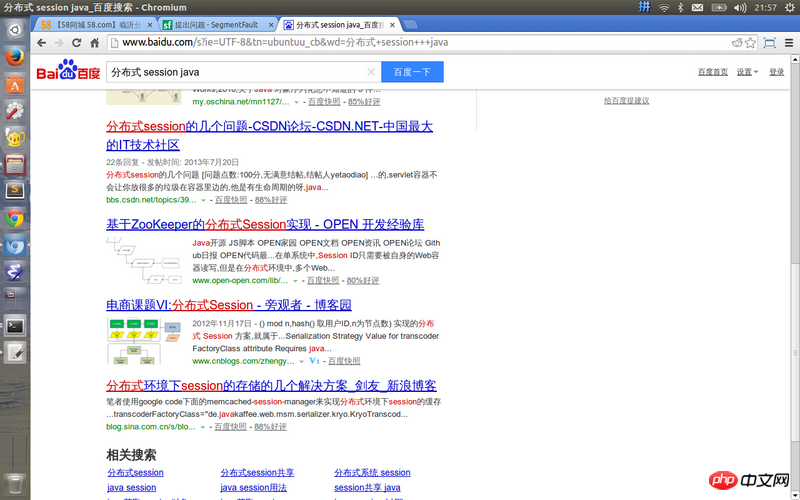Open related search session共享 java
The height and width of the screenshot is (500, 800).
367,487
